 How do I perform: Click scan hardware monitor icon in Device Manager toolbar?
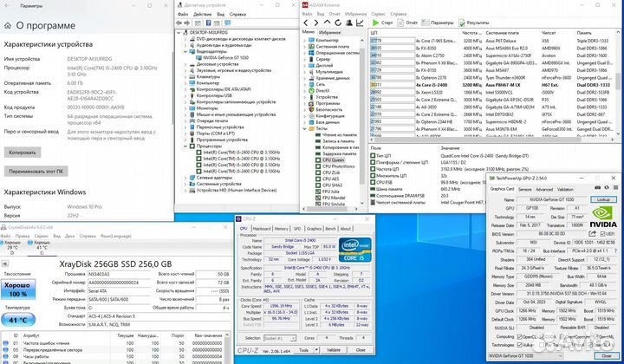pyautogui.click(x=227, y=23)
